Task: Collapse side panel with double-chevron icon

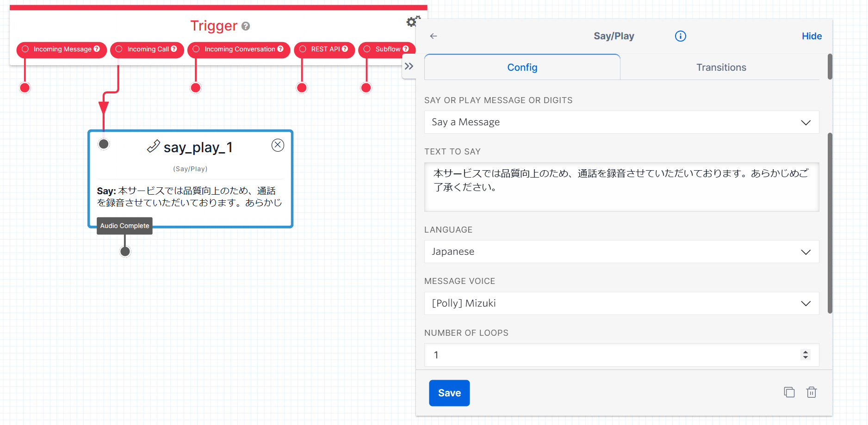Action: click(409, 66)
